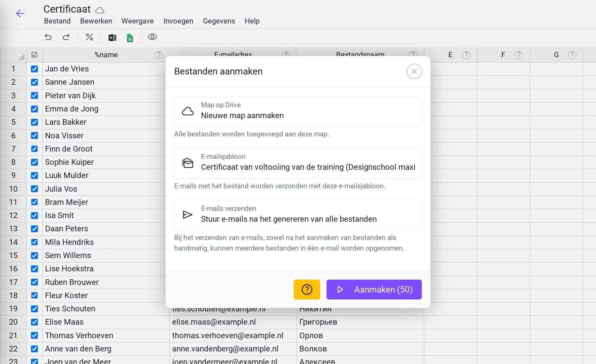Uncheck the checkbox for Jan de Vries

34,69
